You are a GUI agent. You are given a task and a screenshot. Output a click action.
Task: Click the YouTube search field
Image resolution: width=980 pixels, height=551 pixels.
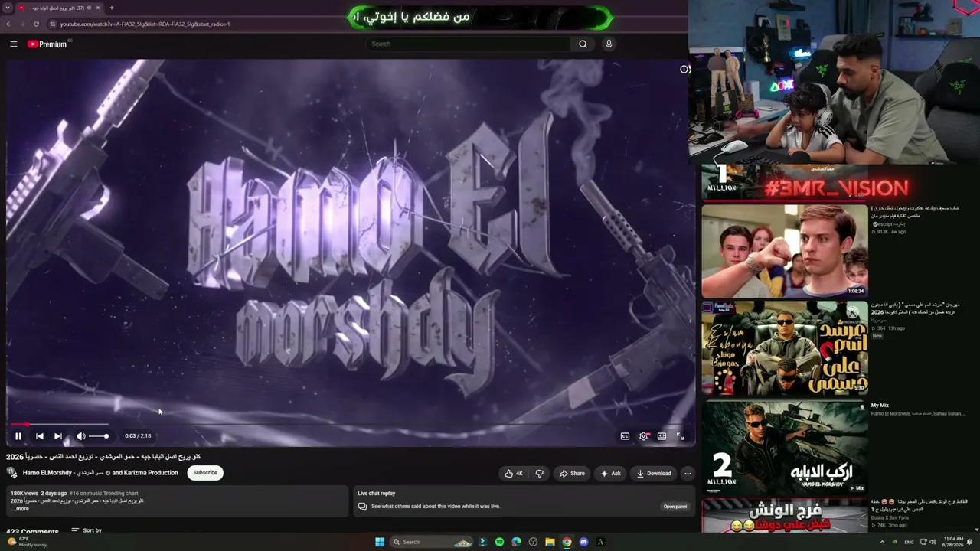468,44
